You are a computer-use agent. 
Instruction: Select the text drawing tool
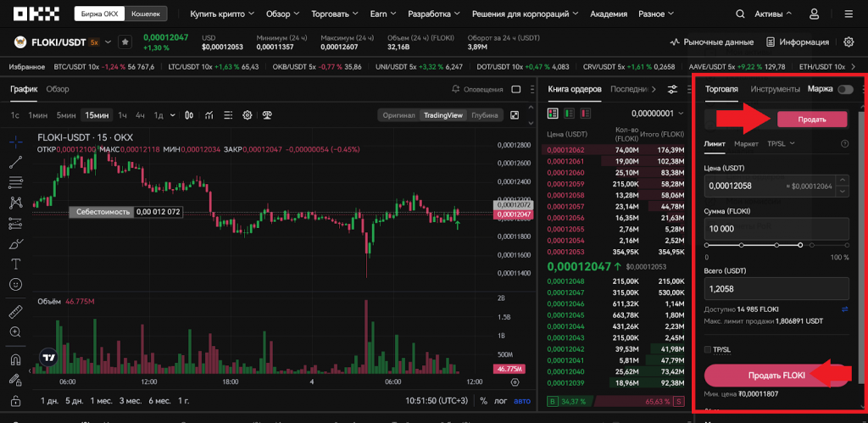pyautogui.click(x=15, y=264)
